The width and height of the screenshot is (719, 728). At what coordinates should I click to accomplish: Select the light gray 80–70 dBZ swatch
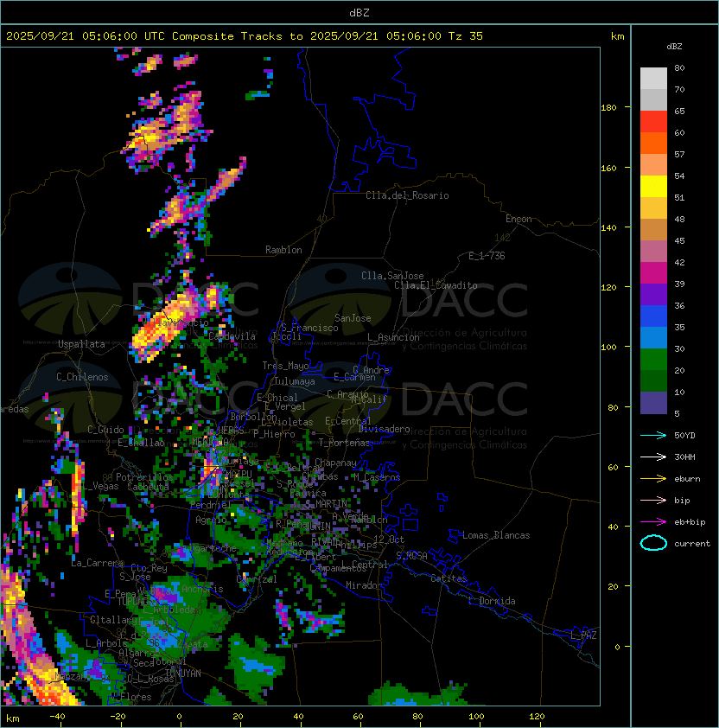[x=653, y=78]
